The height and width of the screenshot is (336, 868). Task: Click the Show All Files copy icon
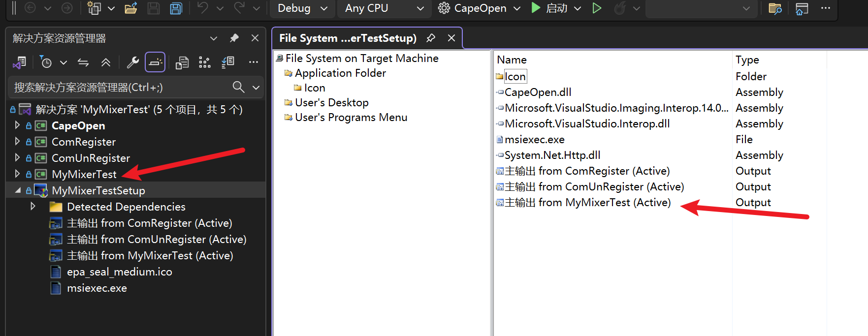point(182,62)
